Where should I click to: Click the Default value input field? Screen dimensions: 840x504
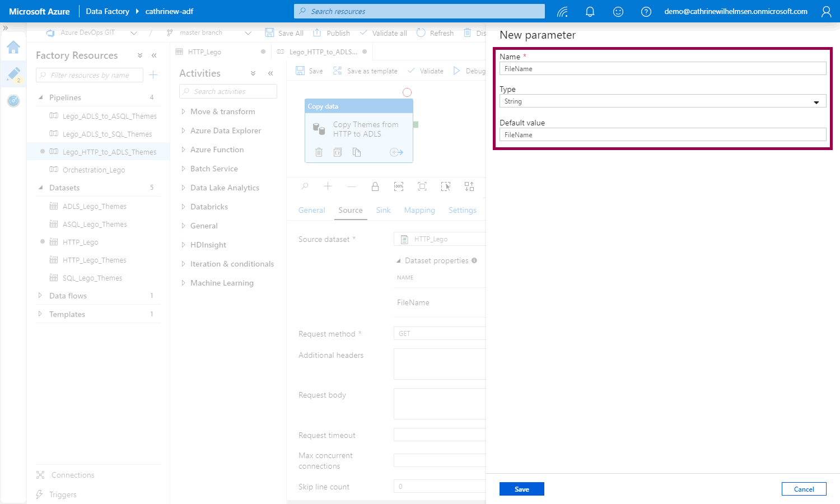pyautogui.click(x=662, y=135)
